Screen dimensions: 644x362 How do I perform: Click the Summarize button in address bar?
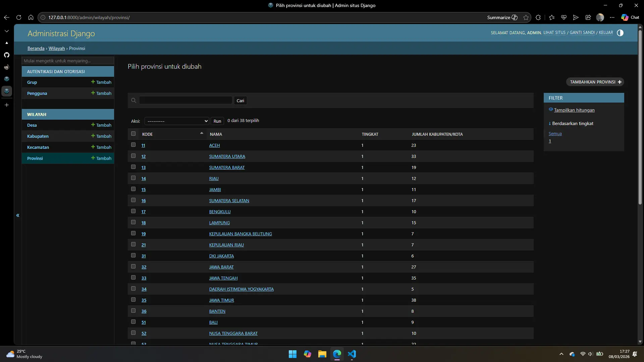click(x=502, y=17)
